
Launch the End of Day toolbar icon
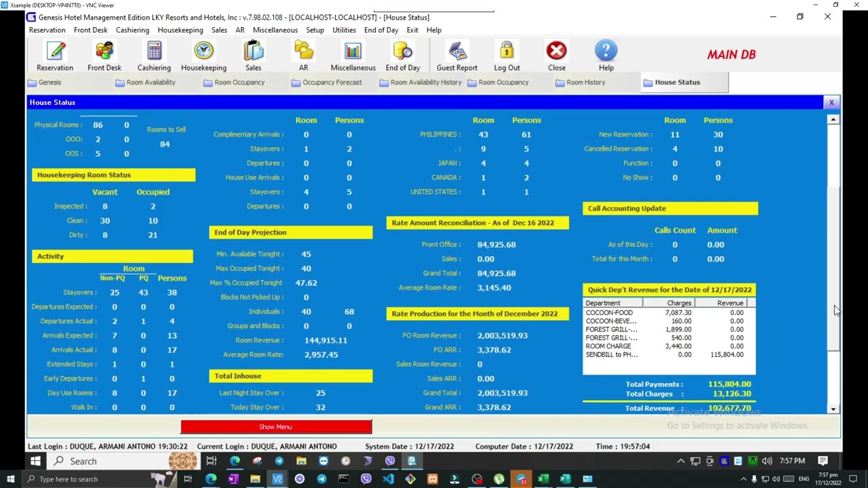(x=403, y=56)
